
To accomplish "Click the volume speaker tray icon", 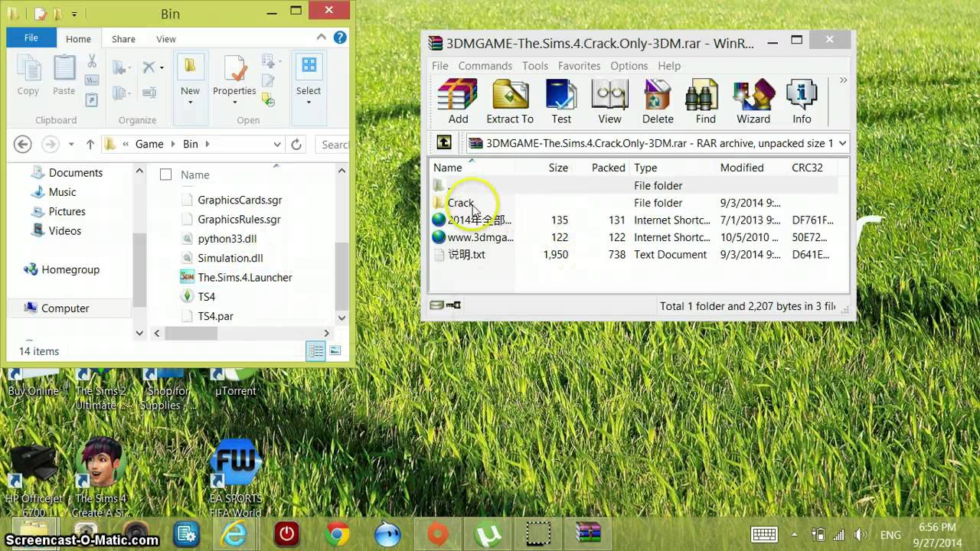I will [861, 535].
